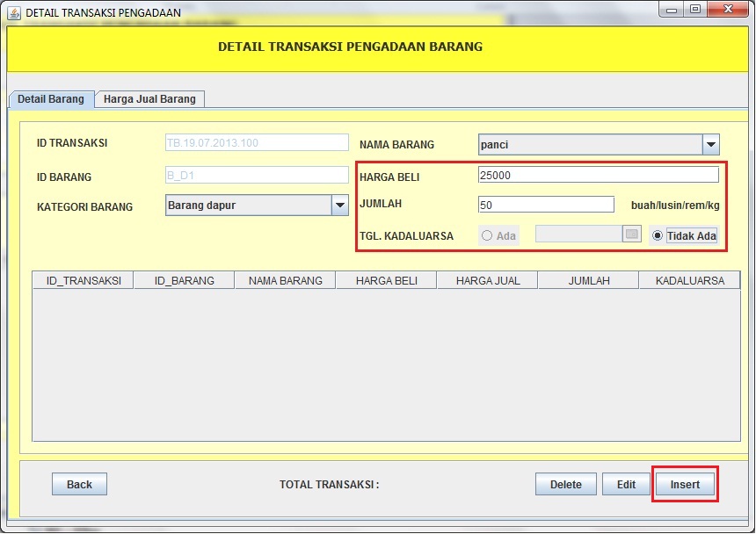Minimize the Detail Transaksi Pengadaan window
This screenshot has height=534, width=756.
pos(670,8)
